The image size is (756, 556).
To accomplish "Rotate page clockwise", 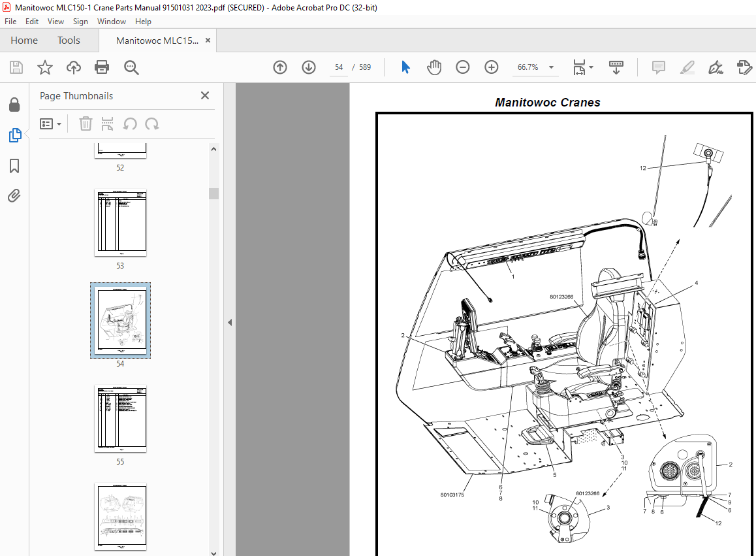I will pyautogui.click(x=152, y=124).
